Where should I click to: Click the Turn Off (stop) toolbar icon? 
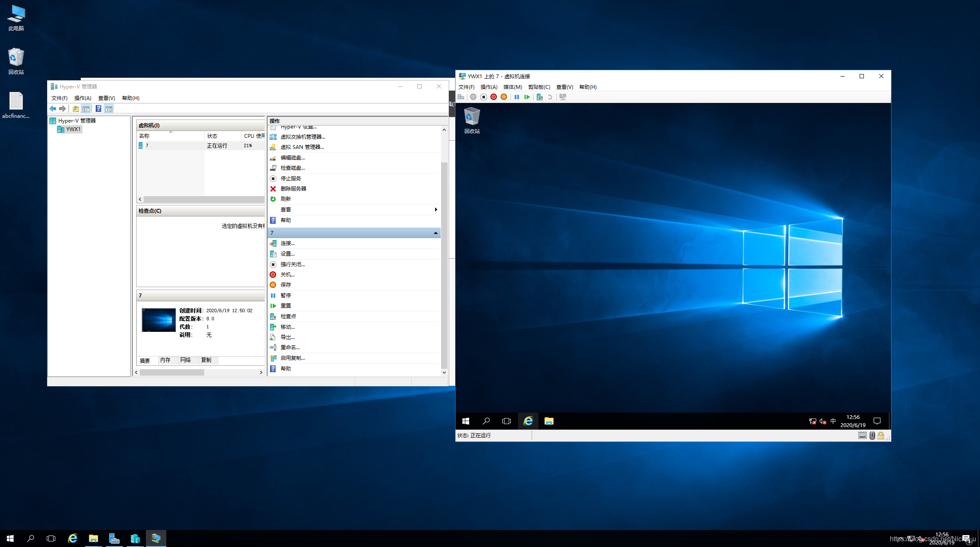pyautogui.click(x=484, y=97)
